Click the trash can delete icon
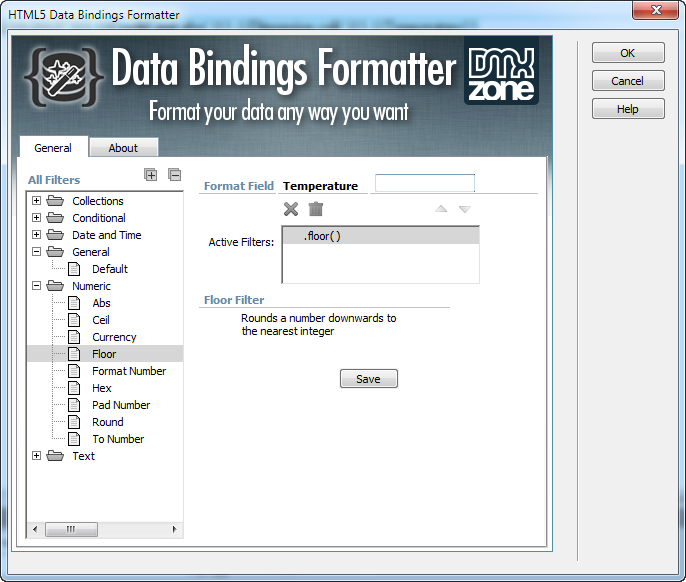Screen dimensions: 686x582 pyautogui.click(x=315, y=209)
